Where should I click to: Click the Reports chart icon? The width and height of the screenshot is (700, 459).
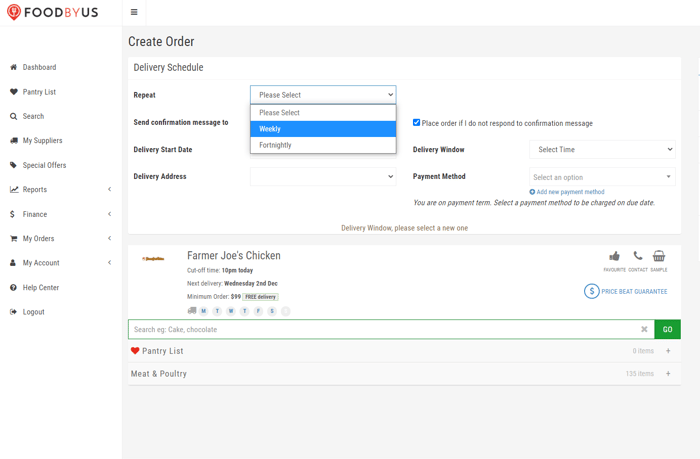pyautogui.click(x=14, y=189)
